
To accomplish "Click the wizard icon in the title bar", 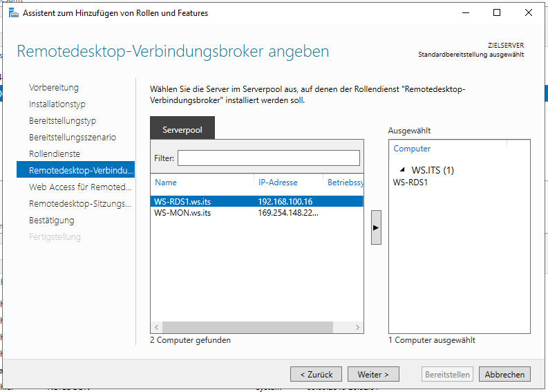I will pos(14,13).
